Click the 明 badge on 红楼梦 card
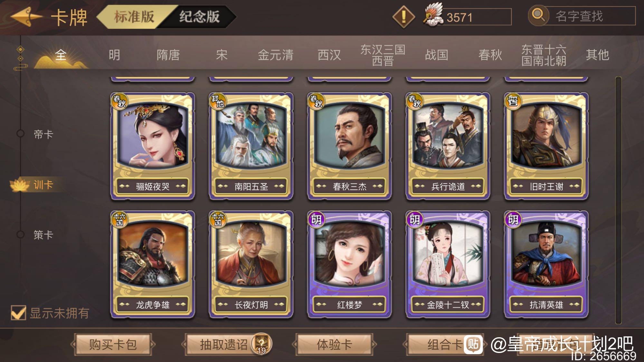 tap(316, 220)
